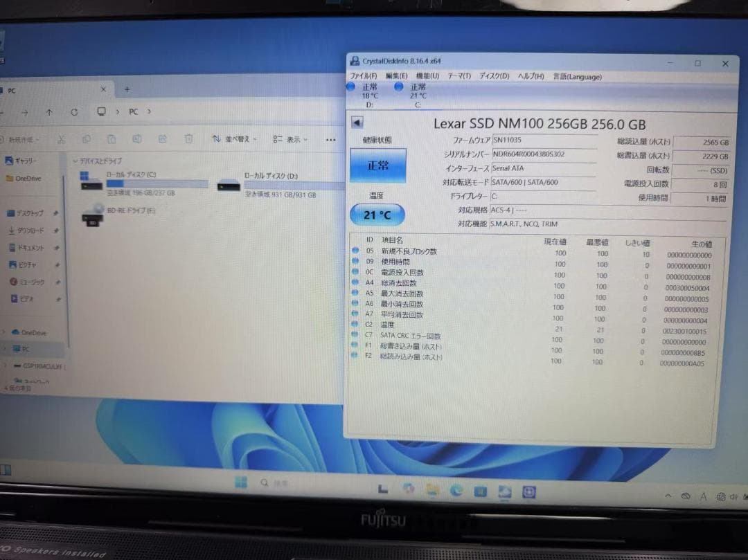The image size is (748, 560).
Task: Go forward in File Explorer
Action: click(24, 112)
